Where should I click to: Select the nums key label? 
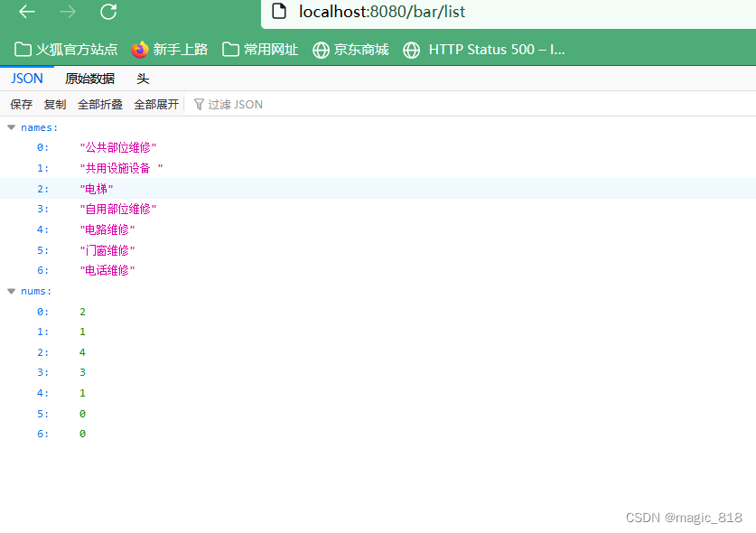(36, 291)
